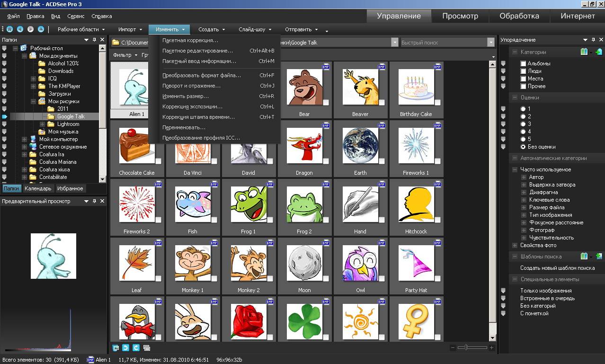Switch to the Просмотр mode tab

[x=460, y=16]
